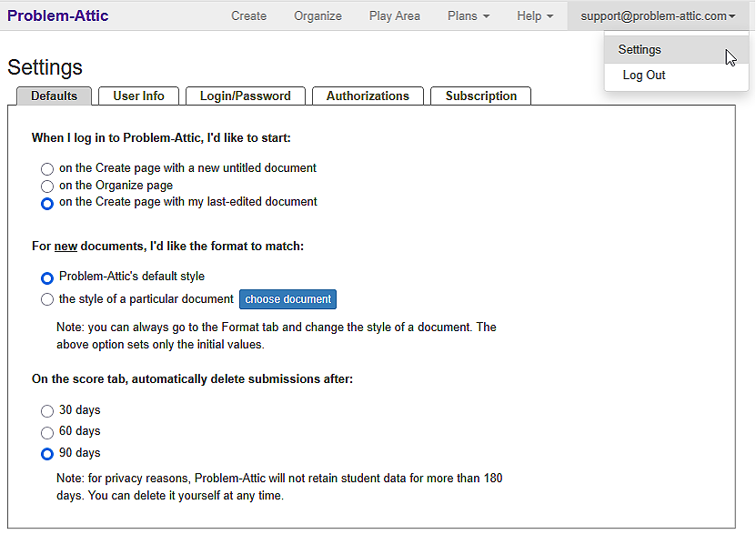The width and height of the screenshot is (756, 534).
Task: Go to the Organize page
Action: (x=318, y=15)
